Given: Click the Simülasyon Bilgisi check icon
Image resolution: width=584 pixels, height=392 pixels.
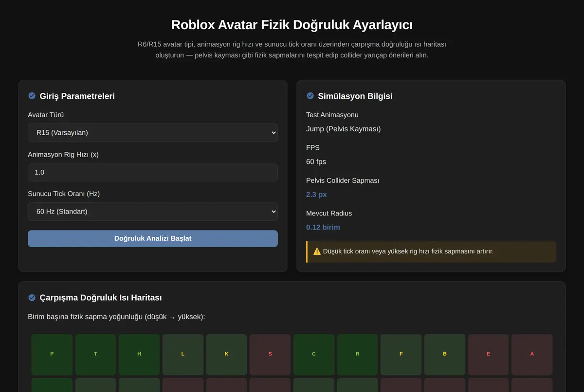Looking at the screenshot, I should (x=310, y=96).
